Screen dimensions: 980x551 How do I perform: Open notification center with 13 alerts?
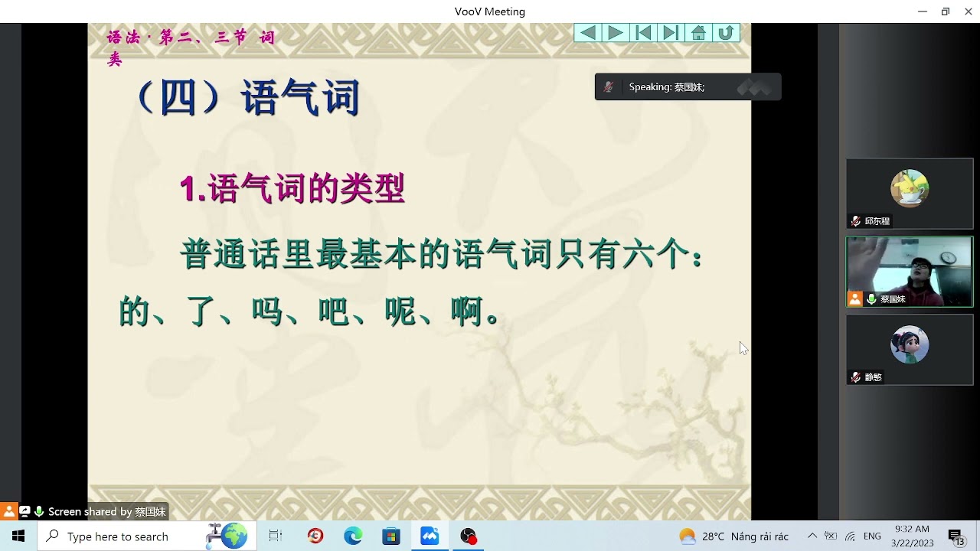[x=956, y=536]
